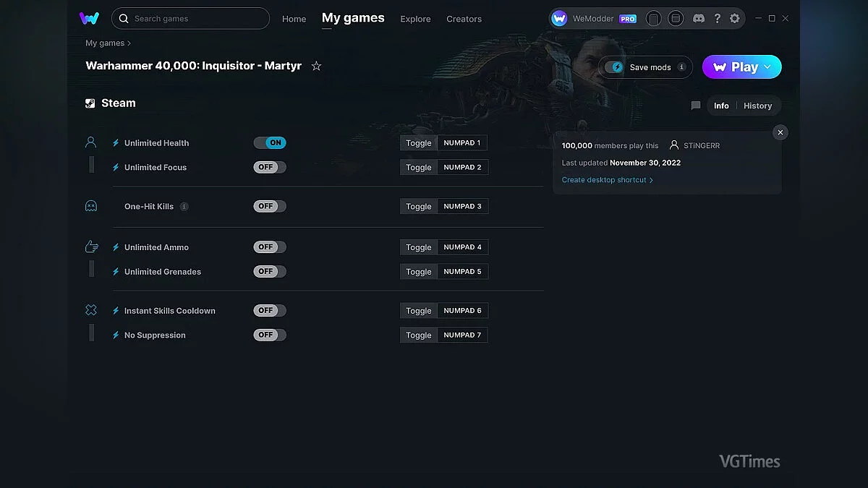Click the overlay window icon
This screenshot has height=488, width=868.
coord(675,19)
